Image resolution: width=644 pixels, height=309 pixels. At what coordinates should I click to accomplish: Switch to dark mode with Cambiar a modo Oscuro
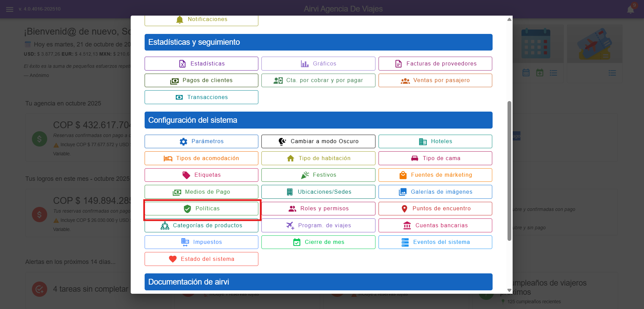[318, 141]
